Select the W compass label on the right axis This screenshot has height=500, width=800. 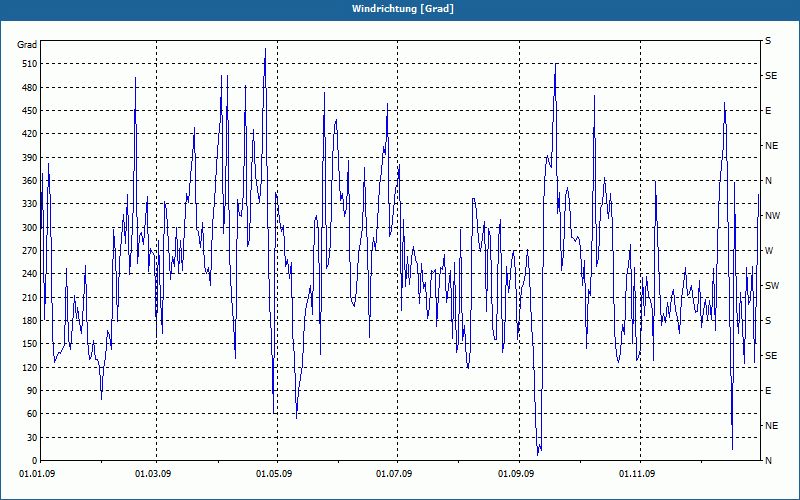(x=769, y=251)
